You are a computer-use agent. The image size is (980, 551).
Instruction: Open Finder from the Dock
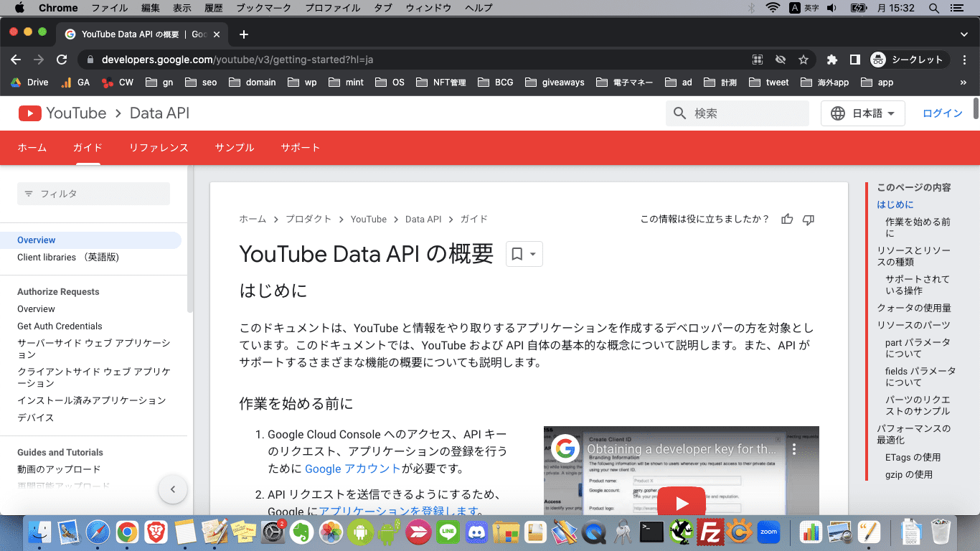39,532
